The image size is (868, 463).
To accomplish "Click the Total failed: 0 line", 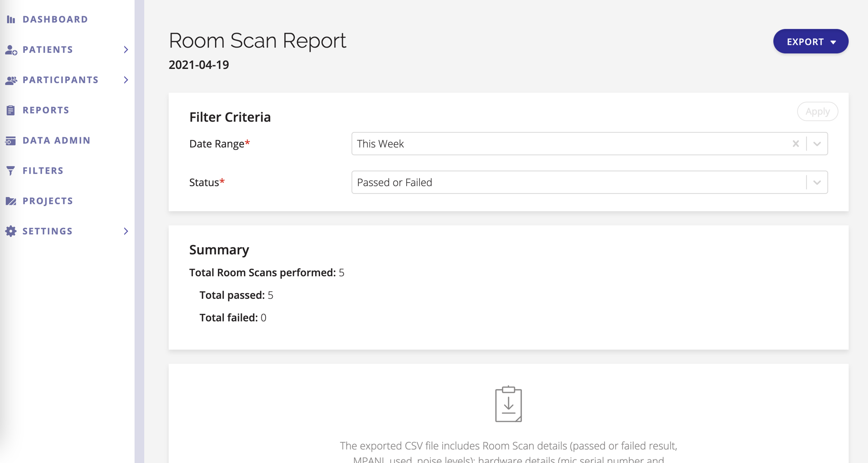I will [x=233, y=318].
